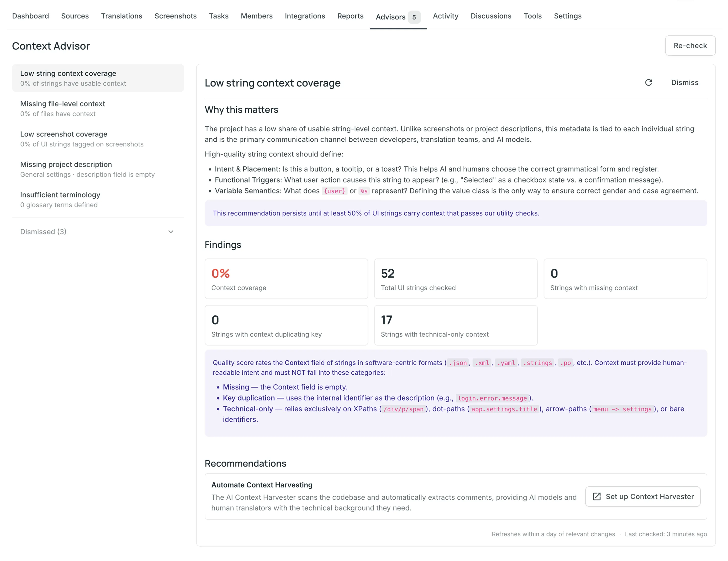
Task: Click Refreshes within a day of relevant changes
Action: 553,534
